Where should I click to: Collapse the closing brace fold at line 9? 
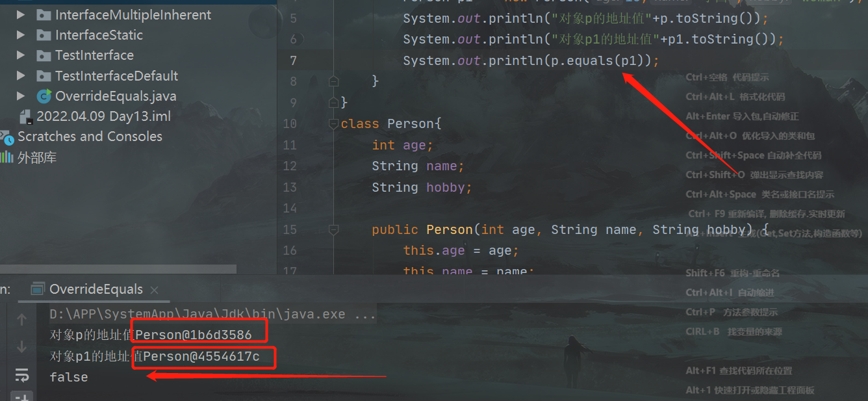tap(333, 101)
